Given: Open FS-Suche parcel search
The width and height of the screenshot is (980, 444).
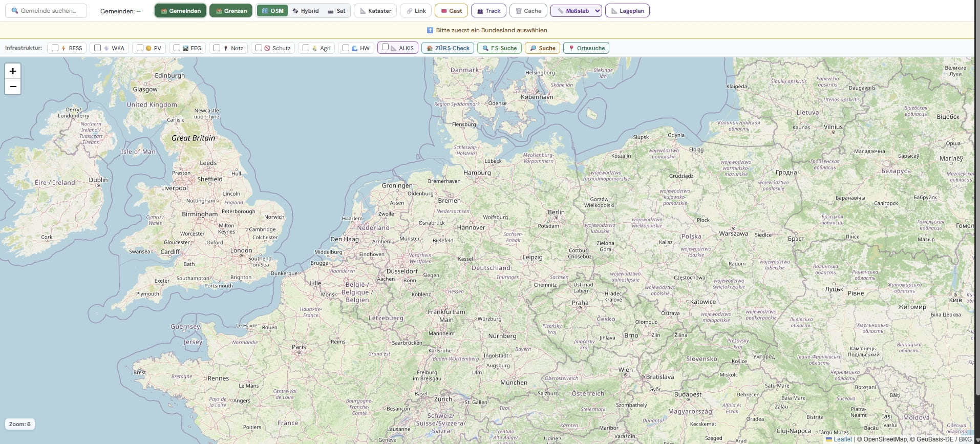Looking at the screenshot, I should pyautogui.click(x=499, y=48).
